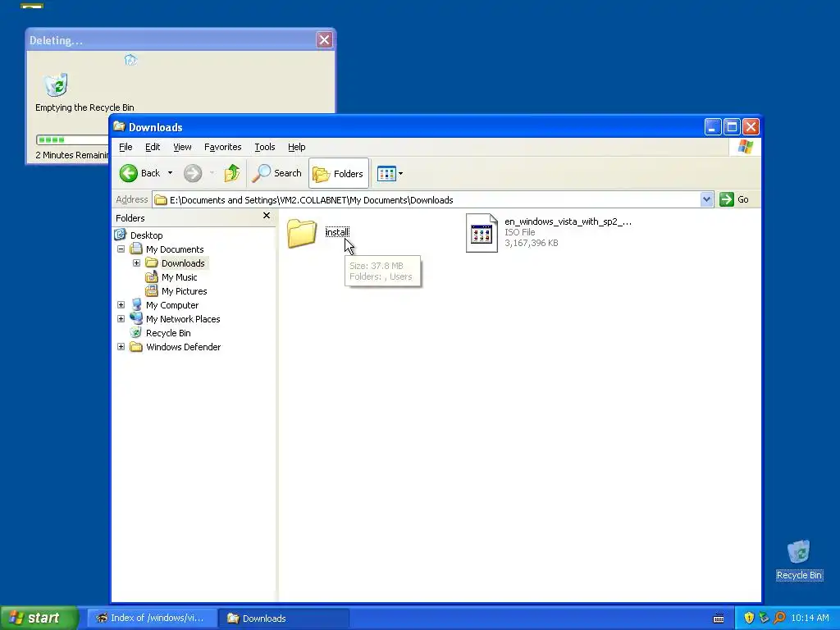840x630 pixels.
Task: Expand the My Network Places tree node
Action: point(121,319)
